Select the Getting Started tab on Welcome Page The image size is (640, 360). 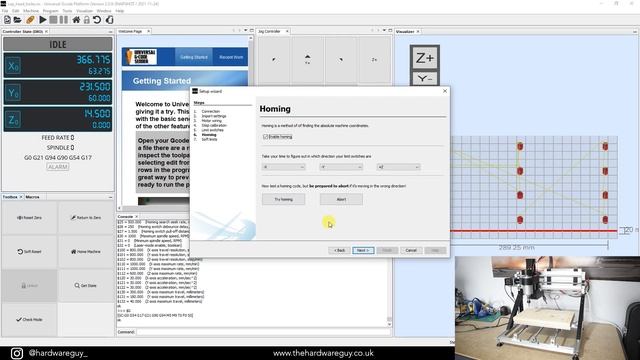click(x=194, y=57)
